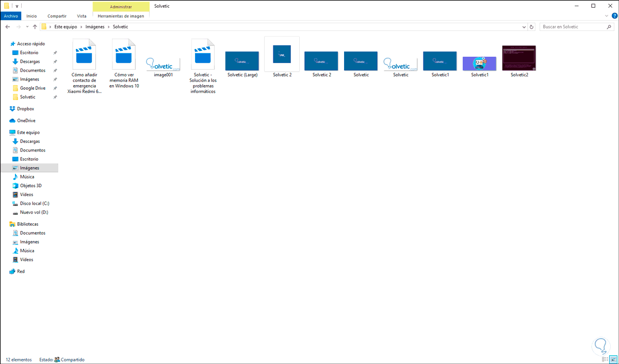This screenshot has width=619, height=364.
Task: Click Estado: Compartido in status bar
Action: click(62, 359)
